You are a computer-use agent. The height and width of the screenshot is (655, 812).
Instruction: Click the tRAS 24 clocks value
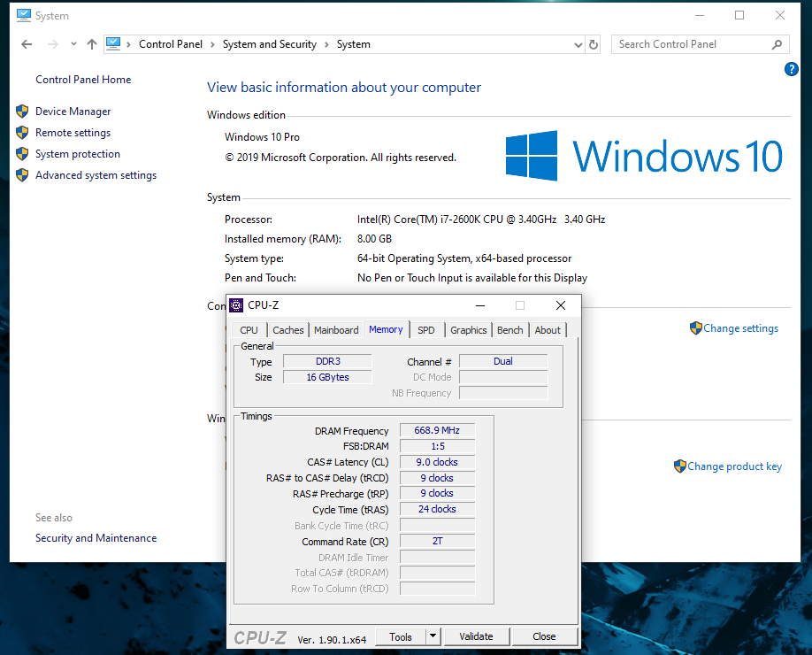(437, 509)
